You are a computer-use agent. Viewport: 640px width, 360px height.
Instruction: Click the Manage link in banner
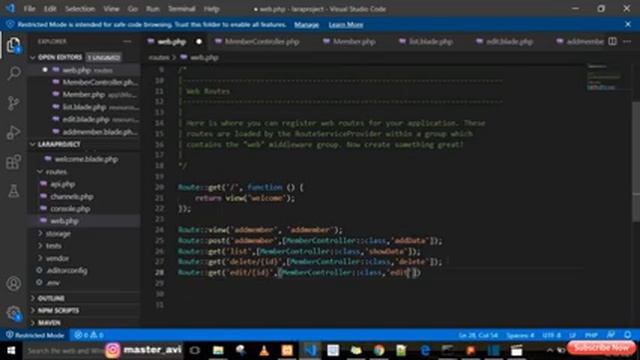pyautogui.click(x=307, y=25)
